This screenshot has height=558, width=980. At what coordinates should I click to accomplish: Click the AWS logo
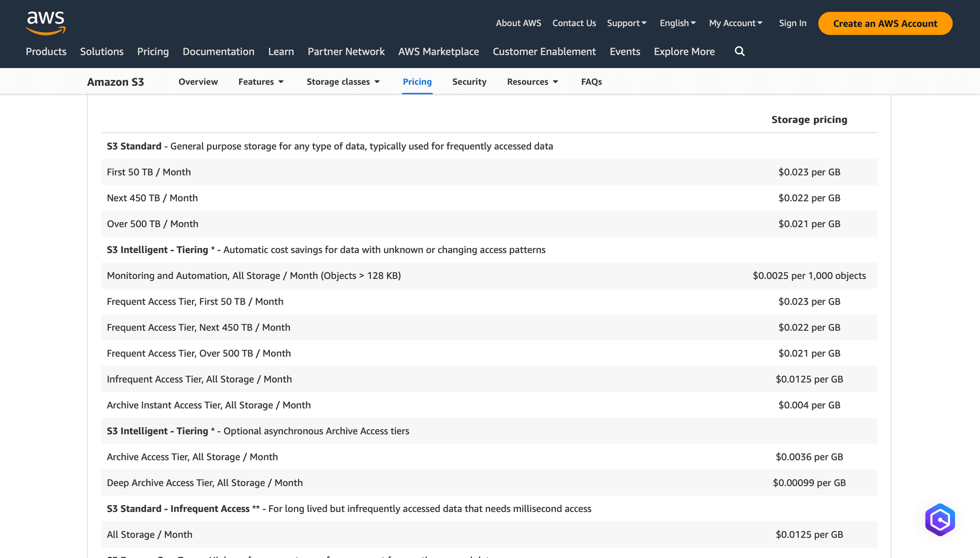(45, 22)
